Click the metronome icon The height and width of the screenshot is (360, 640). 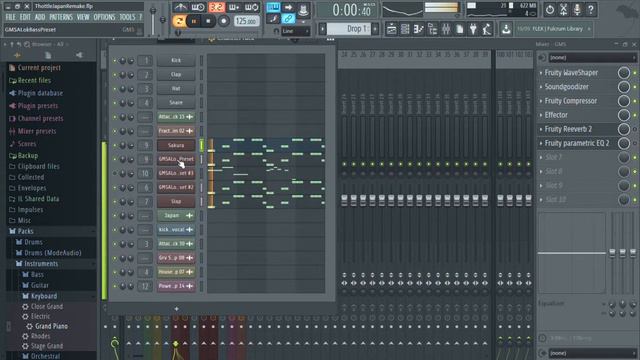point(180,7)
